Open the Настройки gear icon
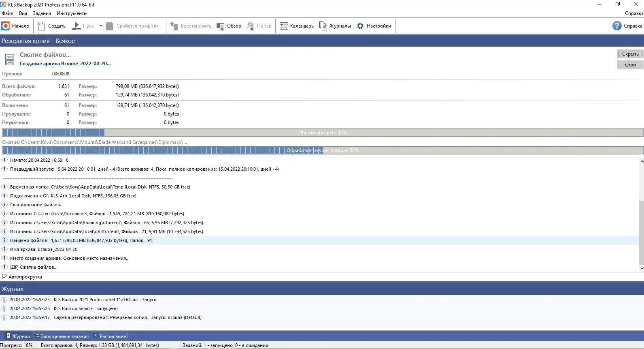The height and width of the screenshot is (349, 644). 360,26
